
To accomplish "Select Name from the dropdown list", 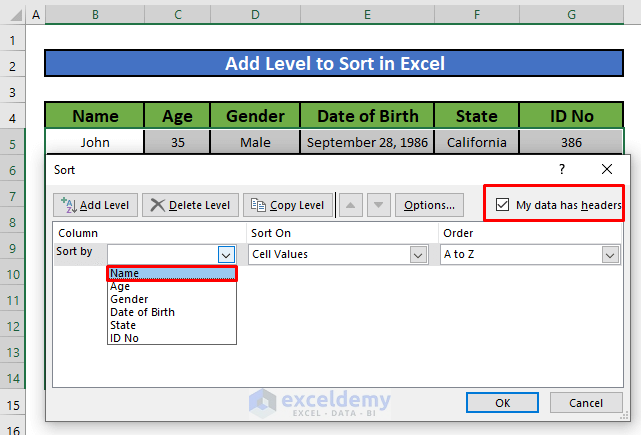I will [x=171, y=273].
